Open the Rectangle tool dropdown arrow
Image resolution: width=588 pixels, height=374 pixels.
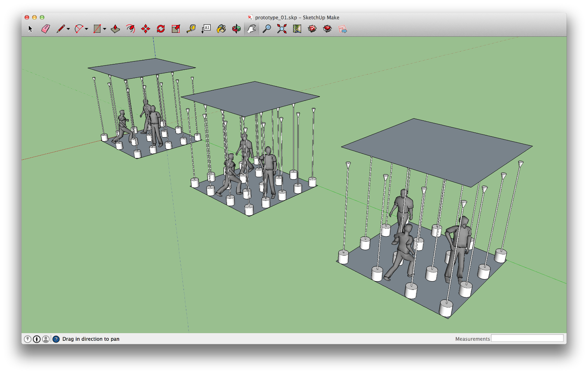pos(105,29)
